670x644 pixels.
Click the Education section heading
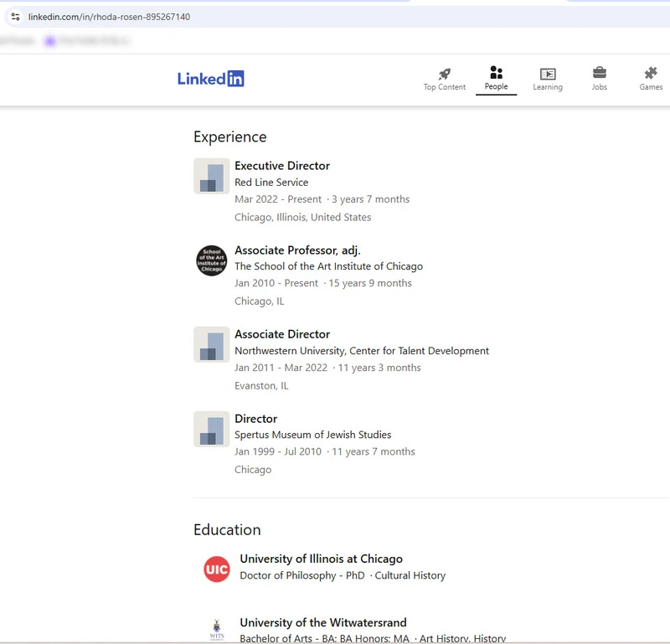(x=227, y=530)
